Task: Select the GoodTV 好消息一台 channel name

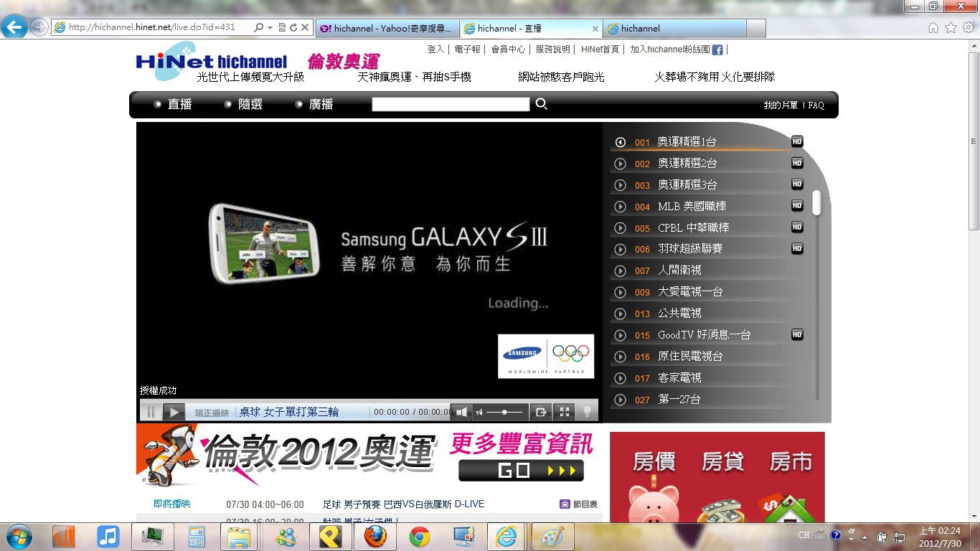Action: [705, 335]
